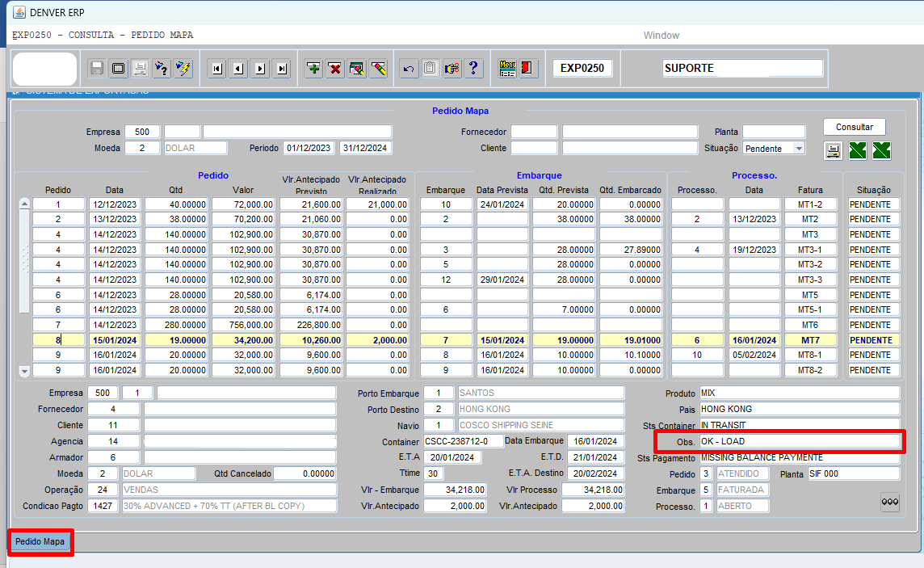The height and width of the screenshot is (568, 924).
Task: Click the red exit door icon
Action: [x=527, y=69]
